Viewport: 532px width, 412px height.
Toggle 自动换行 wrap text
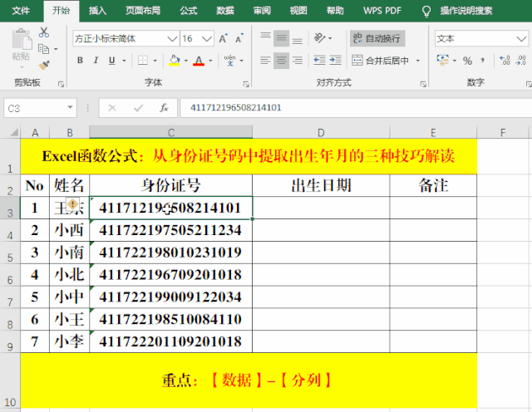tap(376, 38)
